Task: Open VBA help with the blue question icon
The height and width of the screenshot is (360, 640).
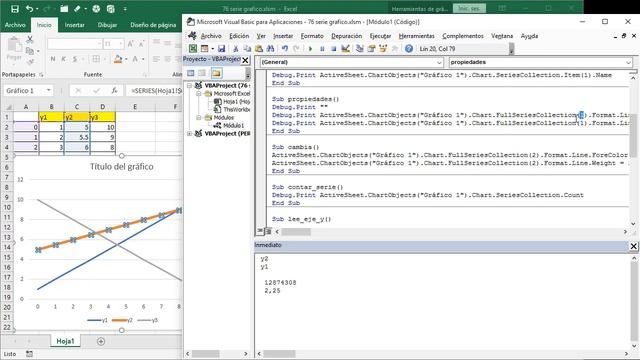Action: (x=409, y=49)
